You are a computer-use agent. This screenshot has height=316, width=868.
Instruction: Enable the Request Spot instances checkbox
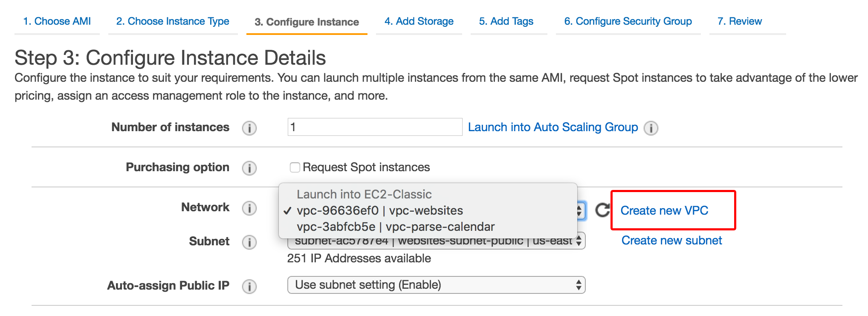click(295, 167)
